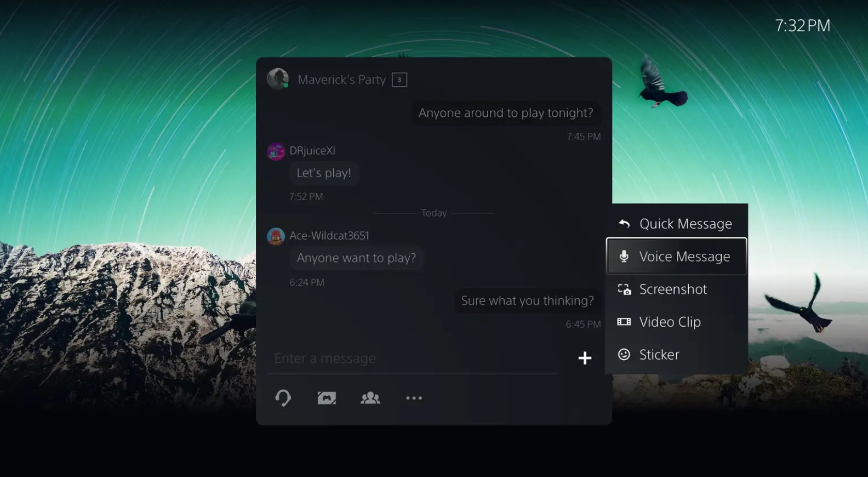Viewport: 868px width, 477px height.
Task: Click the 6:24 PM timestamp
Action: [307, 282]
